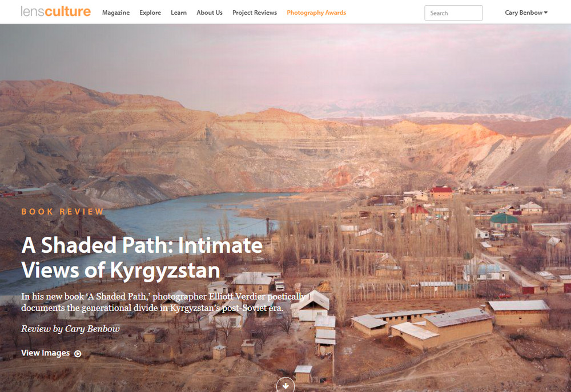Click the article summary about Elliott Verdier
This screenshot has width=571, height=392.
[x=163, y=302]
